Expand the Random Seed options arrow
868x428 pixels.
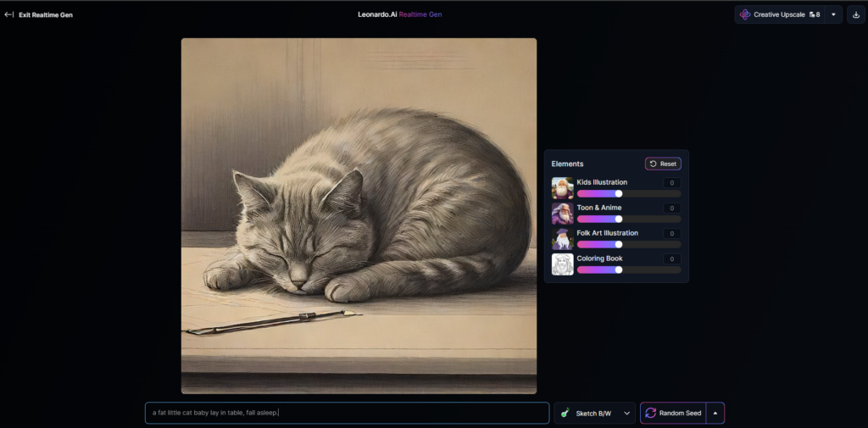pos(715,413)
